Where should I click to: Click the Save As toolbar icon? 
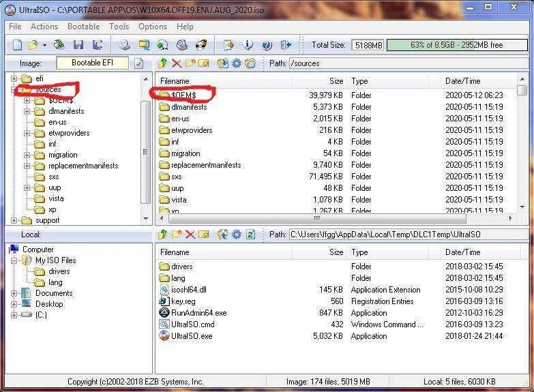[x=98, y=45]
